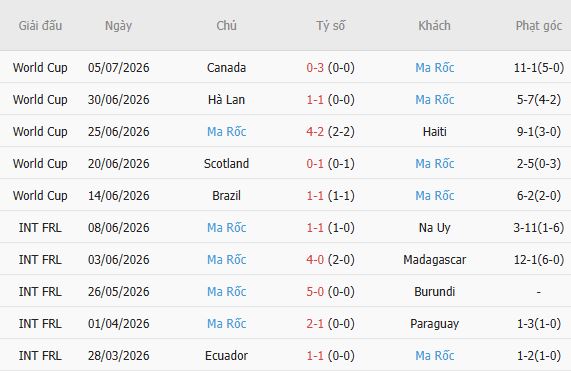Open the Madagascar team link
571x373 pixels.
pos(434,260)
